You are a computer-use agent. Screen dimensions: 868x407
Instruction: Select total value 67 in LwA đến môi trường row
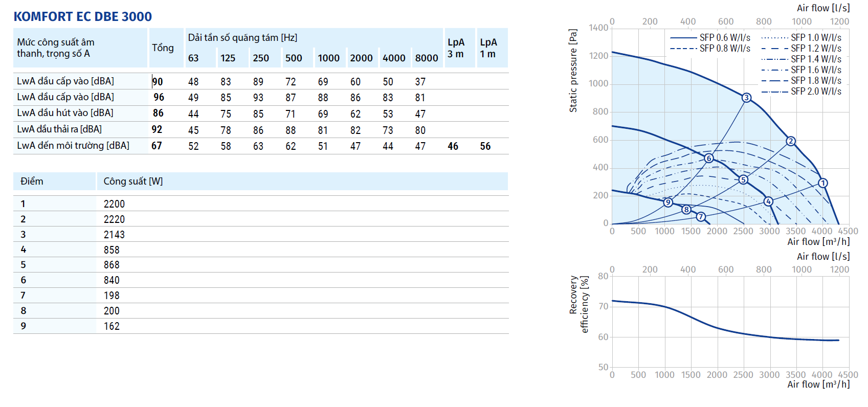coord(157,146)
